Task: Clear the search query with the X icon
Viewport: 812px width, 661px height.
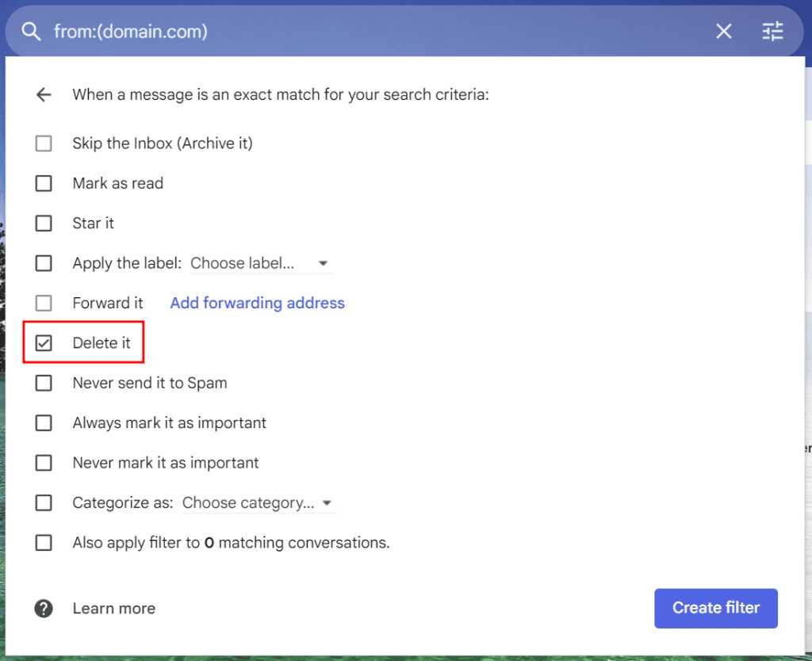Action: [x=723, y=31]
